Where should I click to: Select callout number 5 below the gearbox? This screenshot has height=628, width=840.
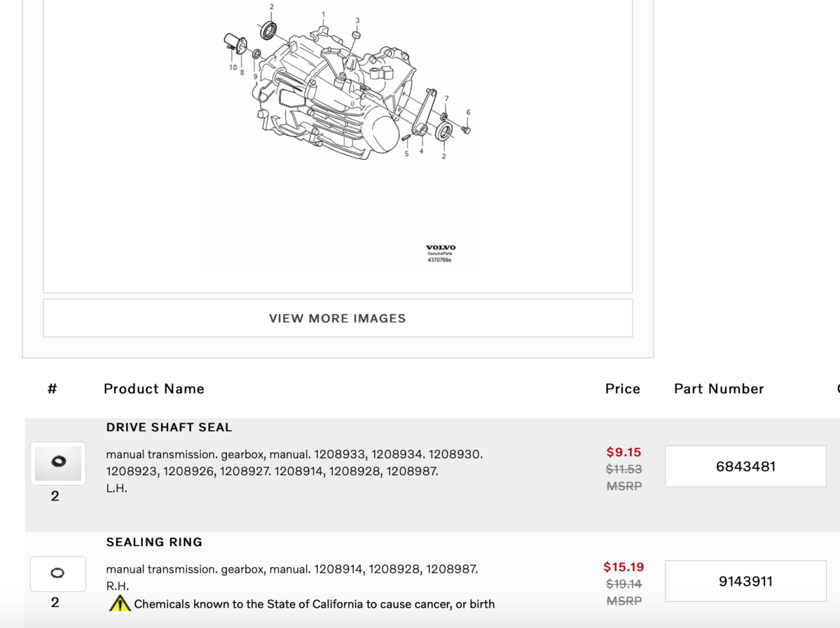click(406, 154)
